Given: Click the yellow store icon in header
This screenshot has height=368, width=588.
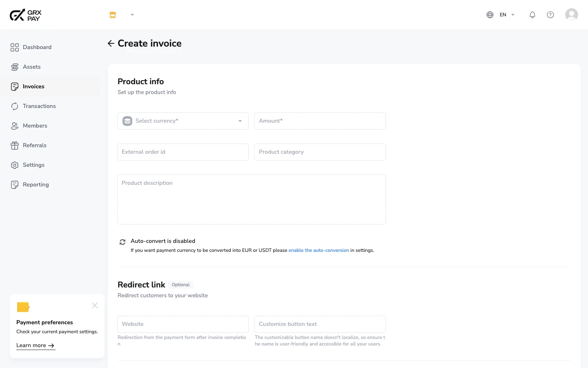Looking at the screenshot, I should pyautogui.click(x=113, y=15).
